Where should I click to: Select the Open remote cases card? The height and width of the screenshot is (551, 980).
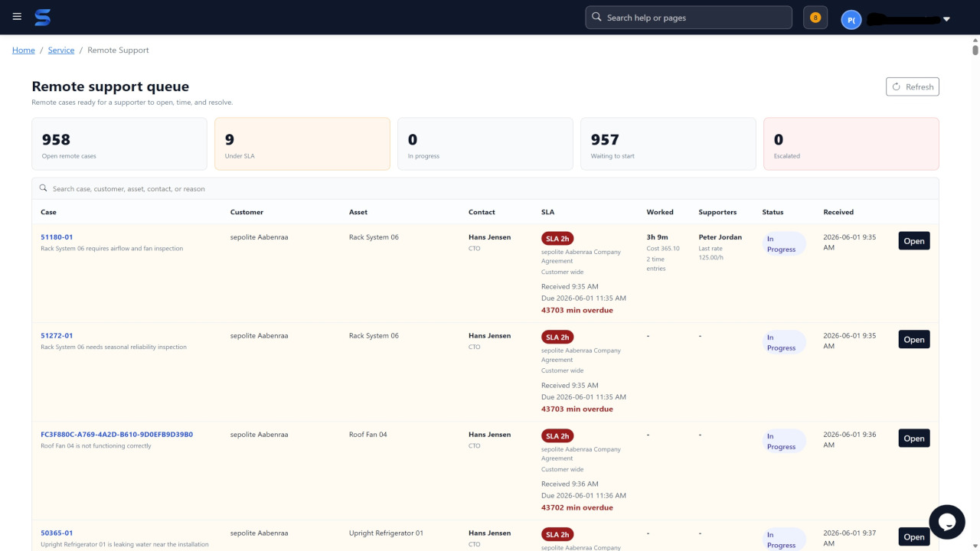pos(119,144)
